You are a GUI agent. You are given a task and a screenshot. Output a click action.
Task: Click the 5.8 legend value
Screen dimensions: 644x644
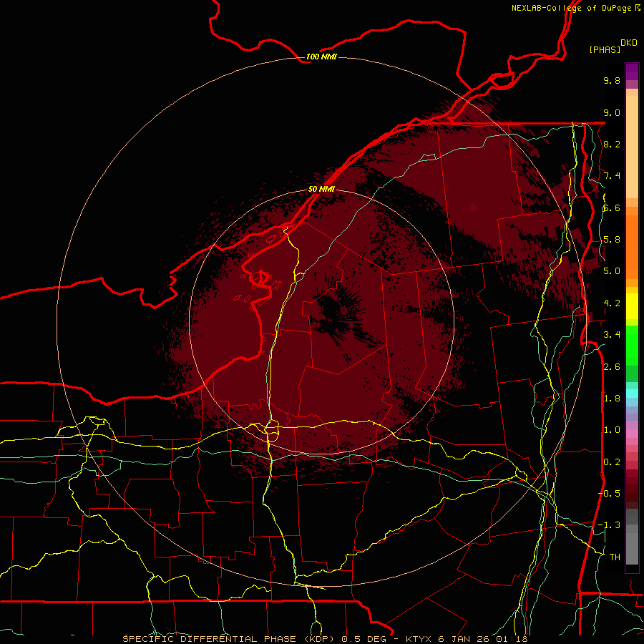(612, 240)
